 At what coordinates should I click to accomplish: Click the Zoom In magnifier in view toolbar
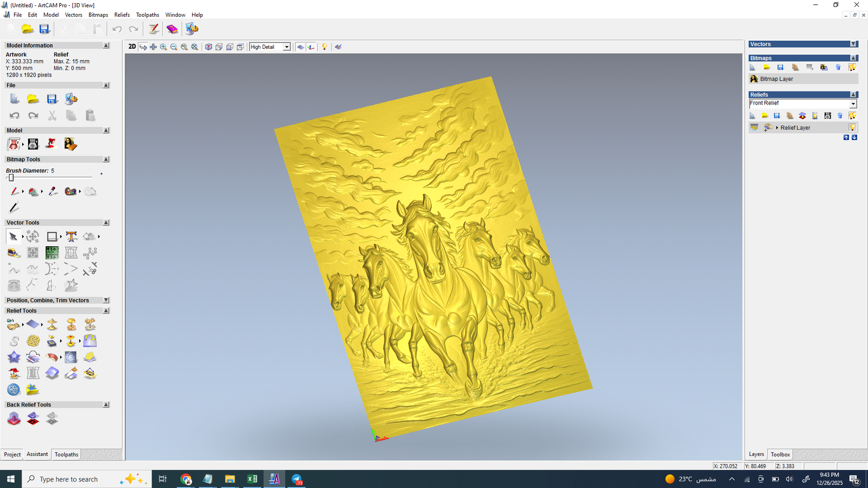point(163,47)
